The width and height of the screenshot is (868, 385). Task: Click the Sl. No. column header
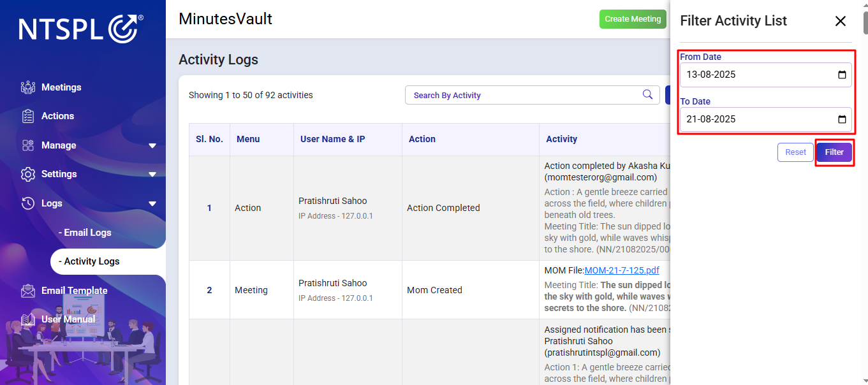pyautogui.click(x=209, y=139)
